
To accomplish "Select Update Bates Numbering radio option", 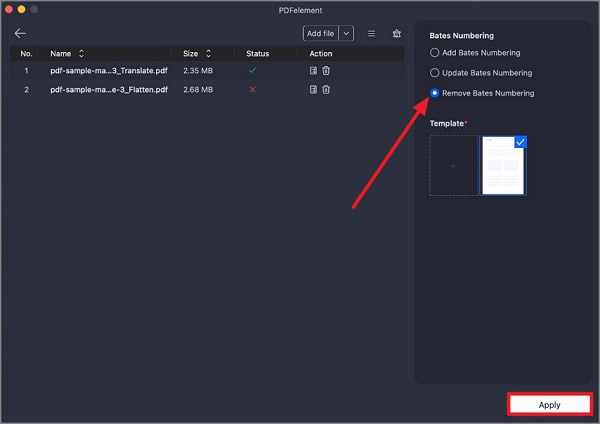I will coord(434,73).
